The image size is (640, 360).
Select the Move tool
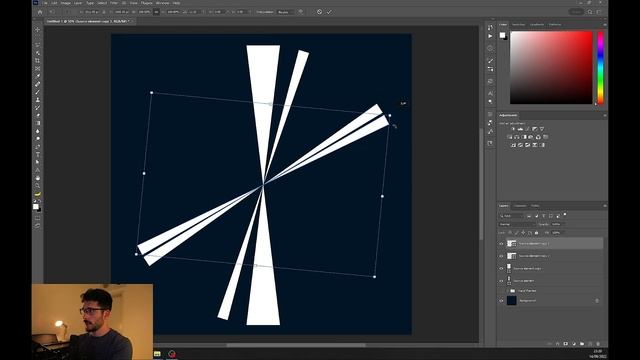[38, 29]
